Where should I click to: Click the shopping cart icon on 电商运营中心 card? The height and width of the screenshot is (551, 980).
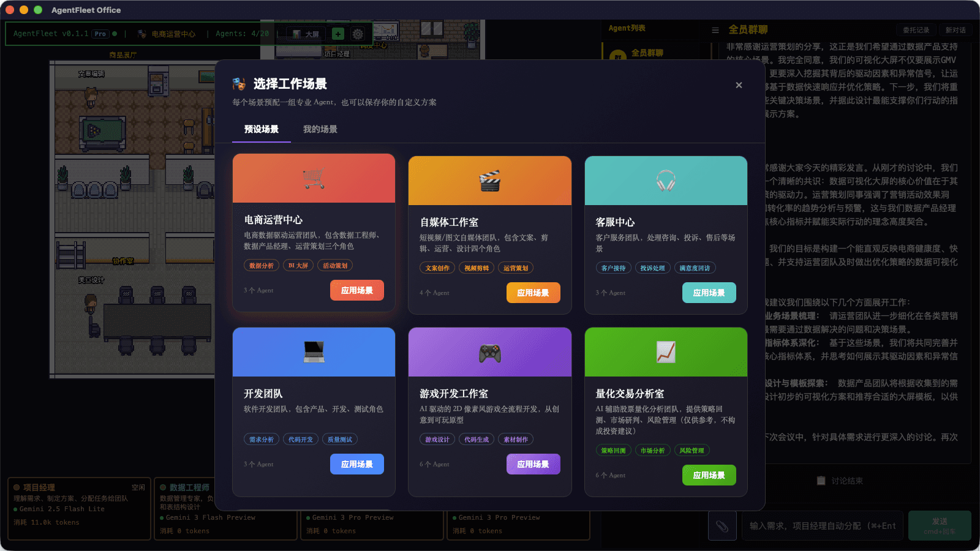[x=314, y=178]
